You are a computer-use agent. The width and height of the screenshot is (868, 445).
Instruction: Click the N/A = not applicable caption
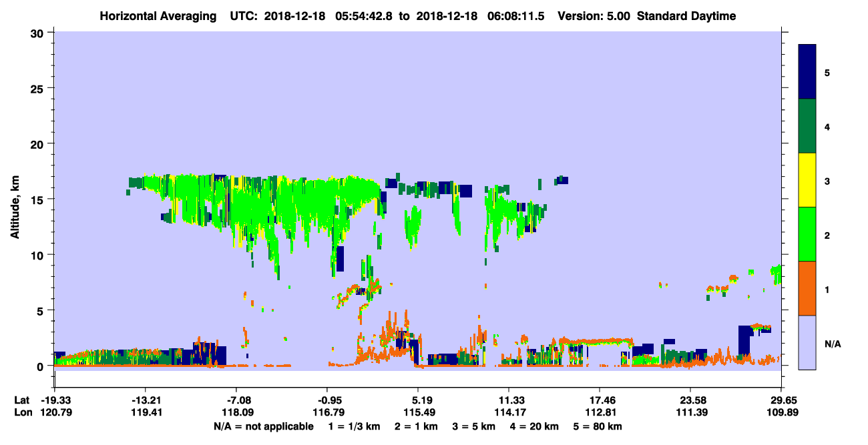[x=264, y=426]
